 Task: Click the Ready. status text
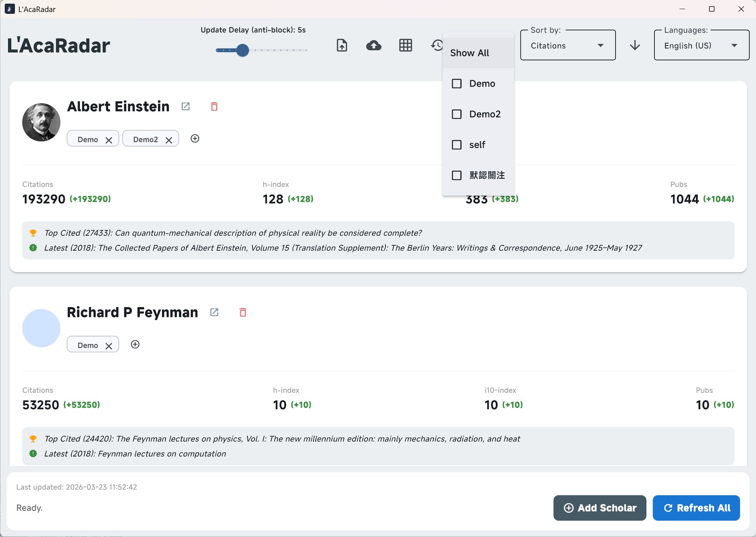29,508
